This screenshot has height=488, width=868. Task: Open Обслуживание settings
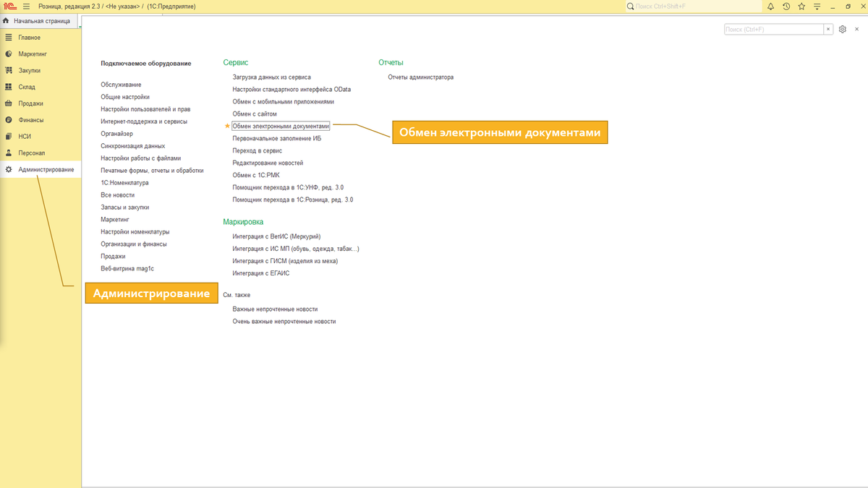(x=121, y=85)
